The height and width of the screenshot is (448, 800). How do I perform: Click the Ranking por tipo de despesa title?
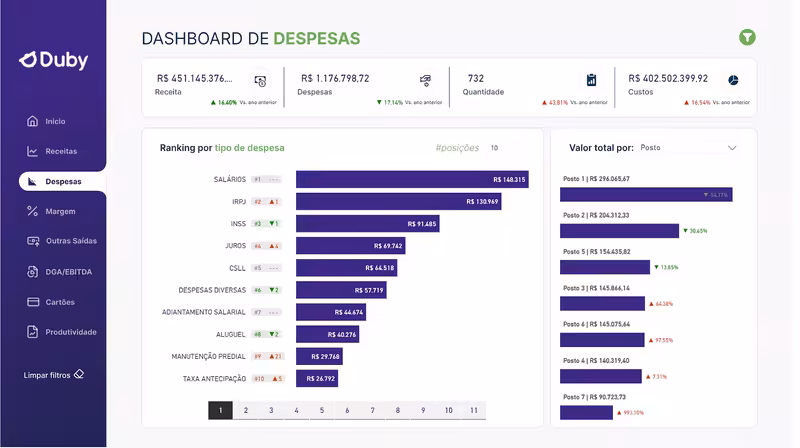click(x=222, y=148)
